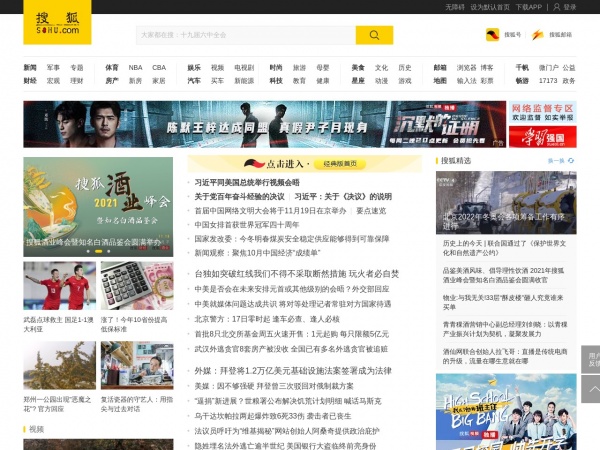
Task: Open the 体育 channel
Action: point(112,68)
